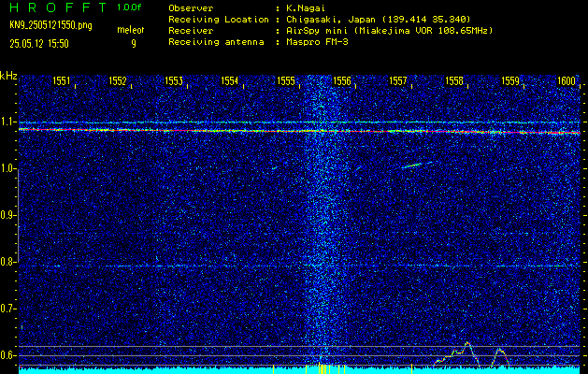Click the 'Receiving Location' label
This screenshot has height=374, width=588.
[x=219, y=19]
